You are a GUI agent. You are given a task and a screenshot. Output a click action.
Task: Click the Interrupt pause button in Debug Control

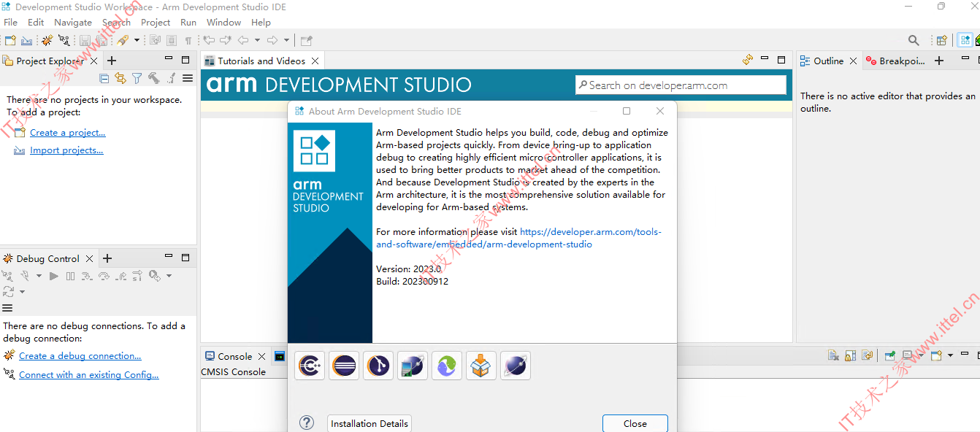click(70, 276)
